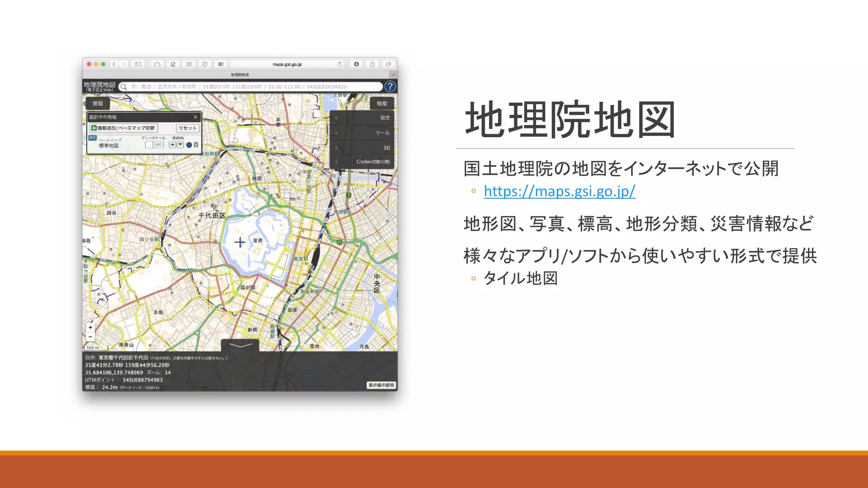Click the 中央区 map label
The width and height of the screenshot is (868, 488).
coord(377,283)
